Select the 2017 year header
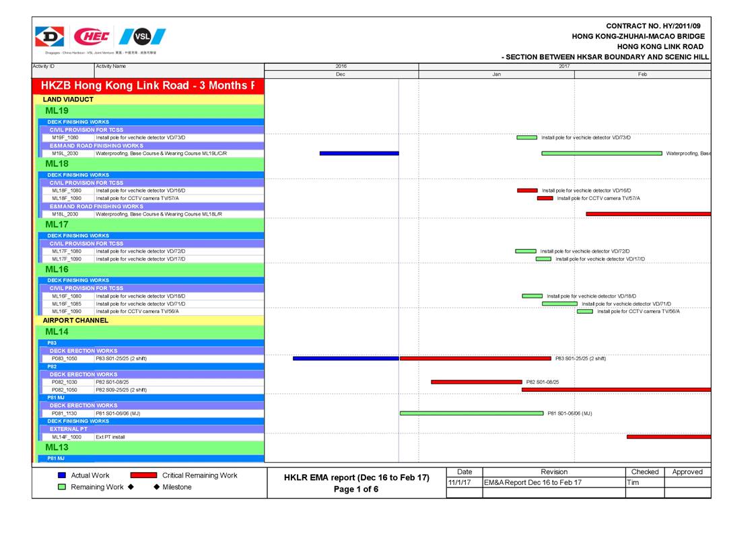The width and height of the screenshot is (756, 534). coord(565,67)
